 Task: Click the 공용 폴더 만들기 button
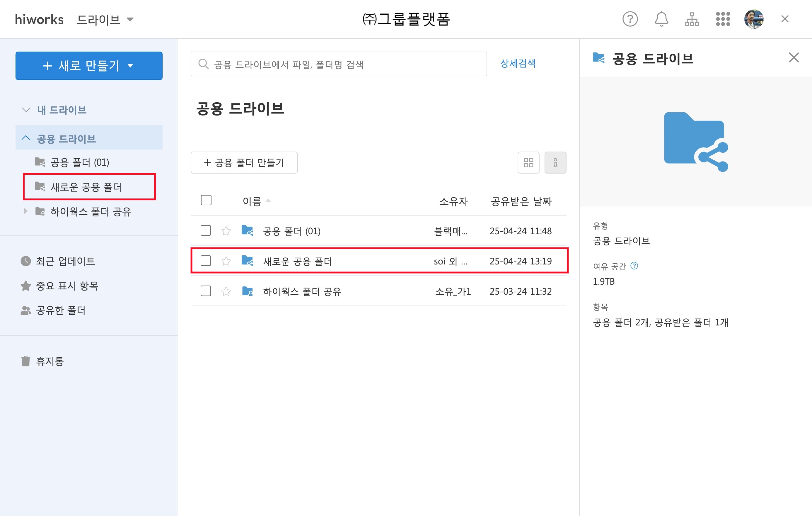pyautogui.click(x=244, y=163)
